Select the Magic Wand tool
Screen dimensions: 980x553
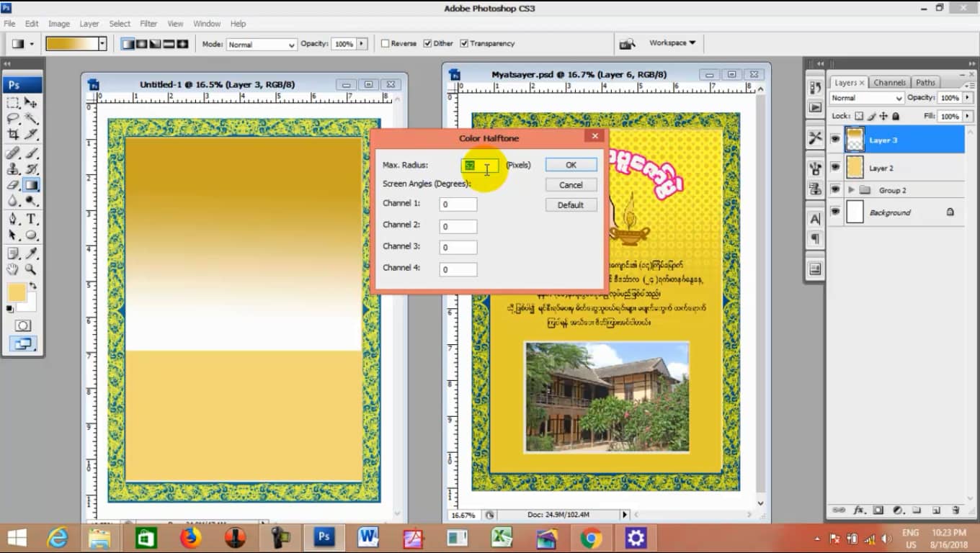click(31, 118)
